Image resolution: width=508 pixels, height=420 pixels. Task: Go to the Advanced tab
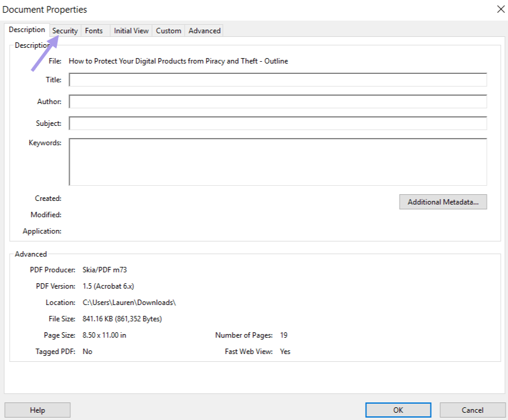tap(205, 31)
